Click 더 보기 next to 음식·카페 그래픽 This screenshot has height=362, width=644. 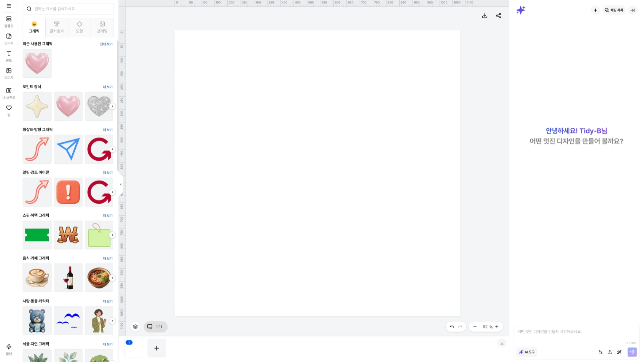[x=108, y=258]
